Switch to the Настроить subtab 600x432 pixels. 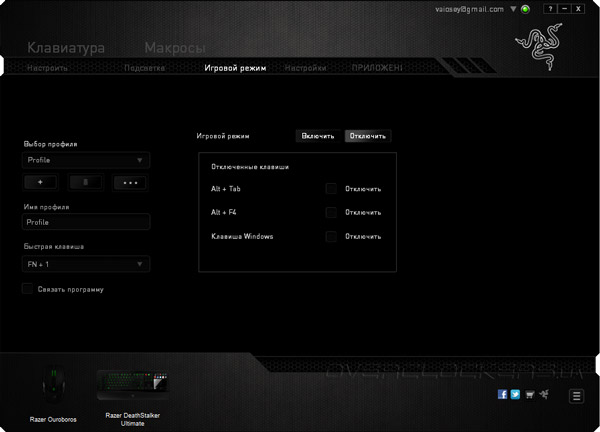47,68
